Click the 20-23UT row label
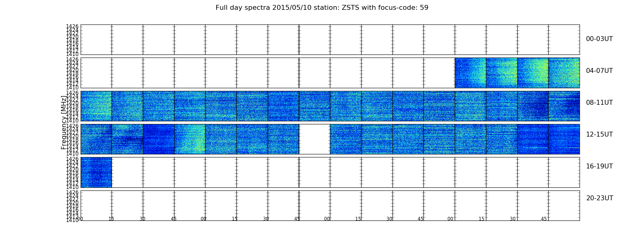Image resolution: width=644 pixels, height=245 pixels. (599, 198)
